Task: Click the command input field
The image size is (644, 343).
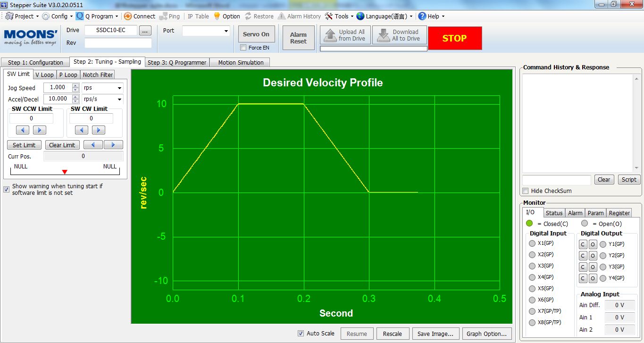Action: (556, 180)
